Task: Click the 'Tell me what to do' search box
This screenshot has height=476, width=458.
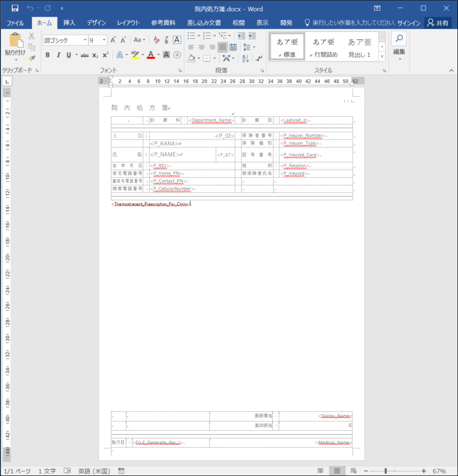Action: click(x=353, y=23)
